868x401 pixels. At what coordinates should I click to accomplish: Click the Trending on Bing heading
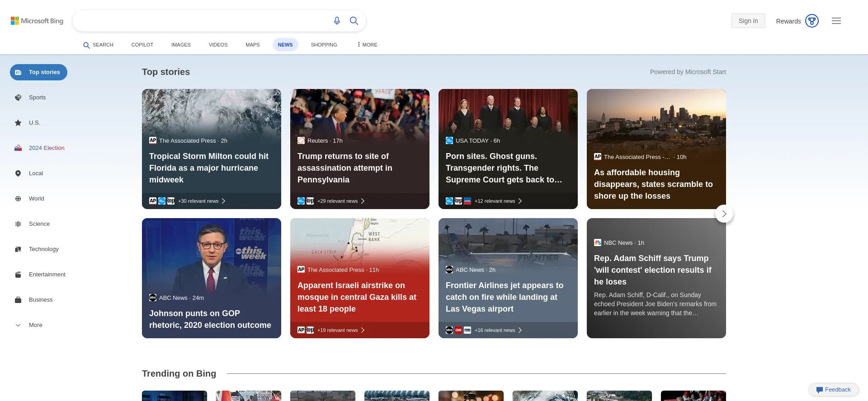tap(179, 373)
